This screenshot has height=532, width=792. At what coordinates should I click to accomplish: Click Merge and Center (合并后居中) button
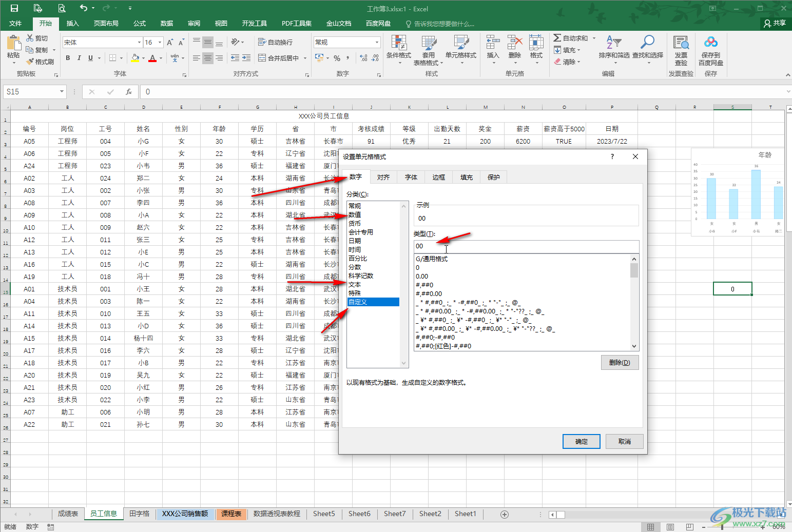point(279,58)
